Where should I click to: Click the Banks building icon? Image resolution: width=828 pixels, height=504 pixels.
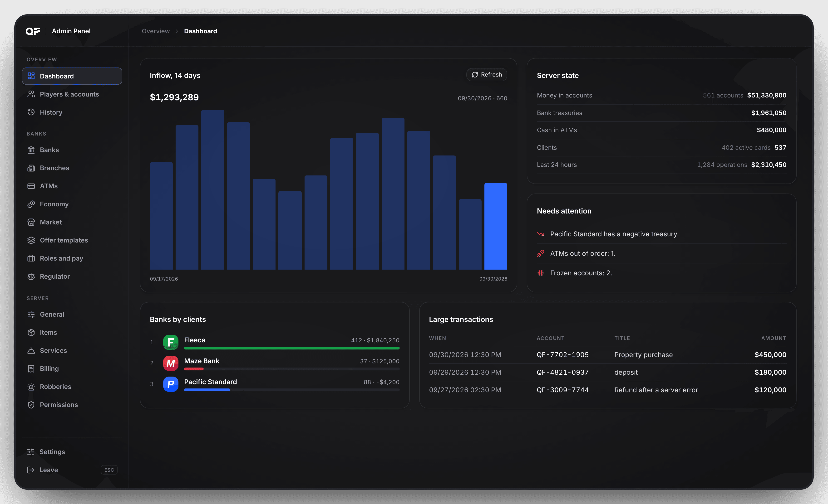click(31, 150)
